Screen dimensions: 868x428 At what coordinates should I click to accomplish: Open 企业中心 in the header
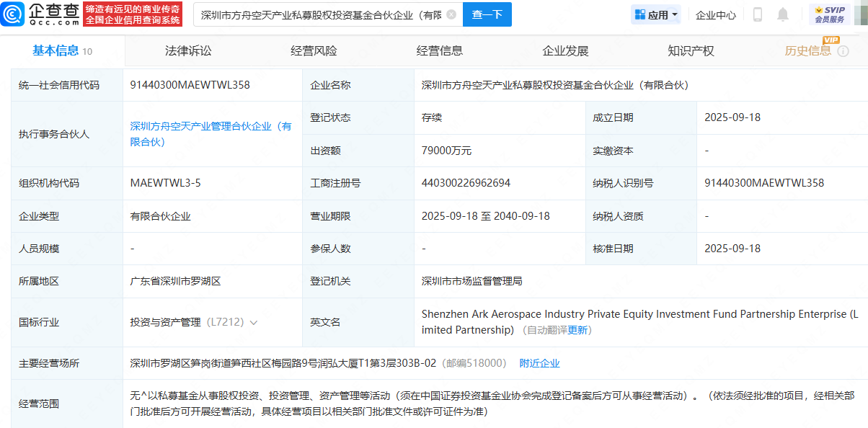(716, 14)
